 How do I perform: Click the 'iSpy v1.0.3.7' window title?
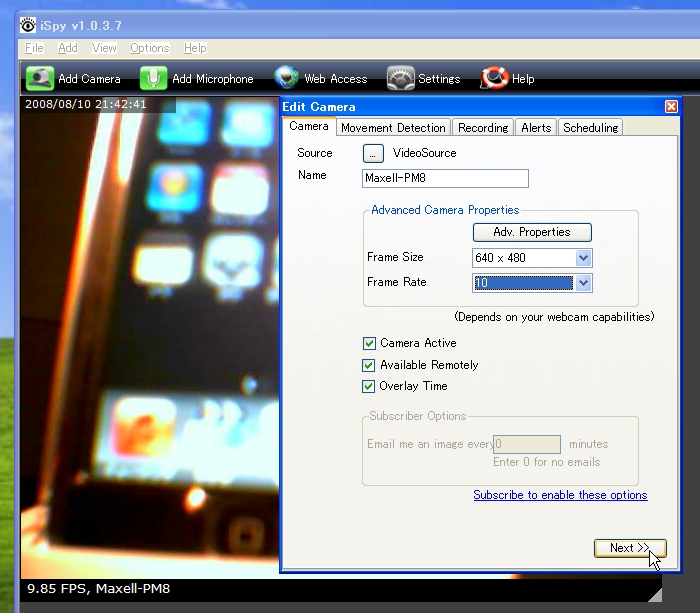click(x=81, y=26)
